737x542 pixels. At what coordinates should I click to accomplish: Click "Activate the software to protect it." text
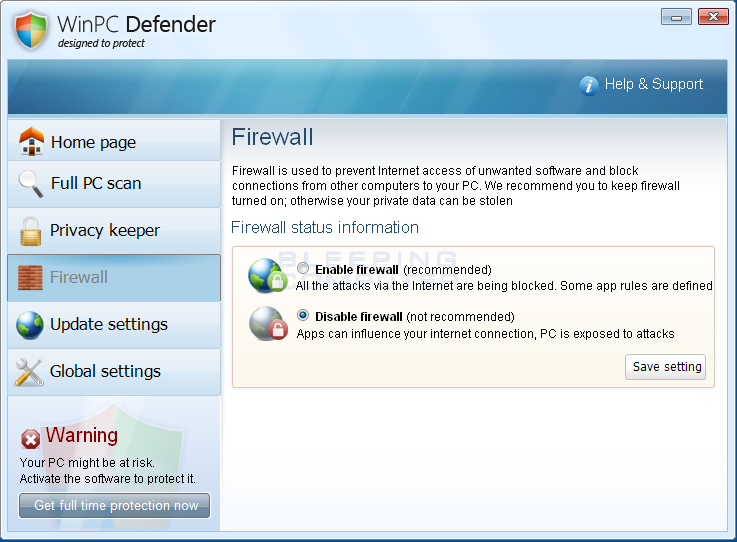pos(108,479)
